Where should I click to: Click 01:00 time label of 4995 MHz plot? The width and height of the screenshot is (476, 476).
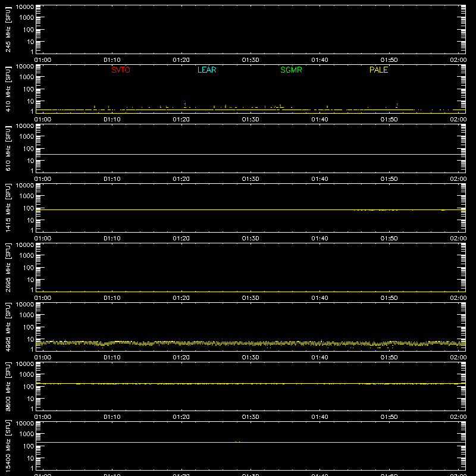(43, 358)
